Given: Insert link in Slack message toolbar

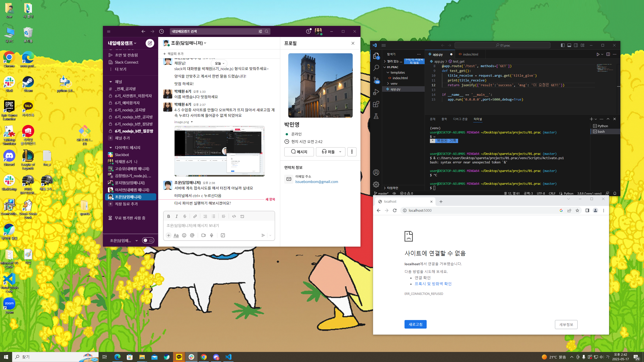Looking at the screenshot, I should point(195,216).
